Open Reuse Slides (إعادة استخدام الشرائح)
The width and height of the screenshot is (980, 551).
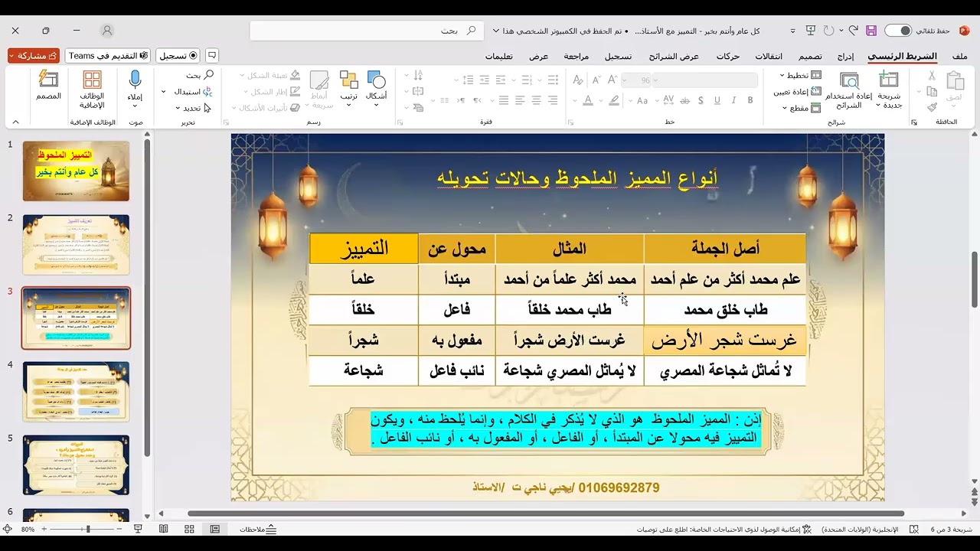tap(848, 90)
